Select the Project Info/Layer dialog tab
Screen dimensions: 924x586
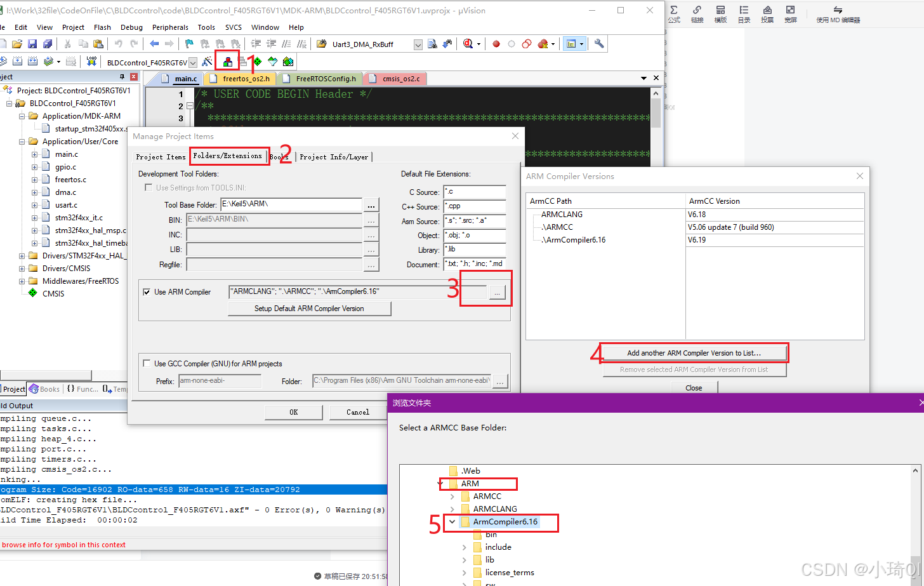[x=334, y=157]
